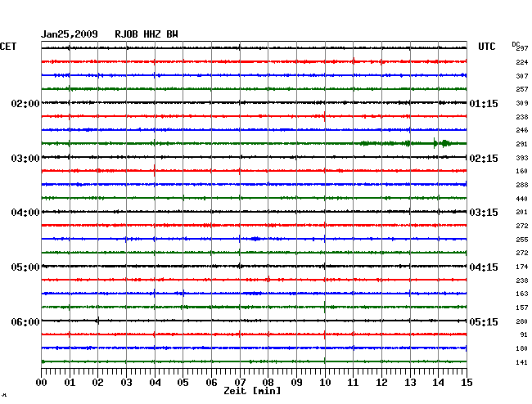The image size is (532, 404).
Task: Click the DC value "440"
Action: click(x=522, y=199)
